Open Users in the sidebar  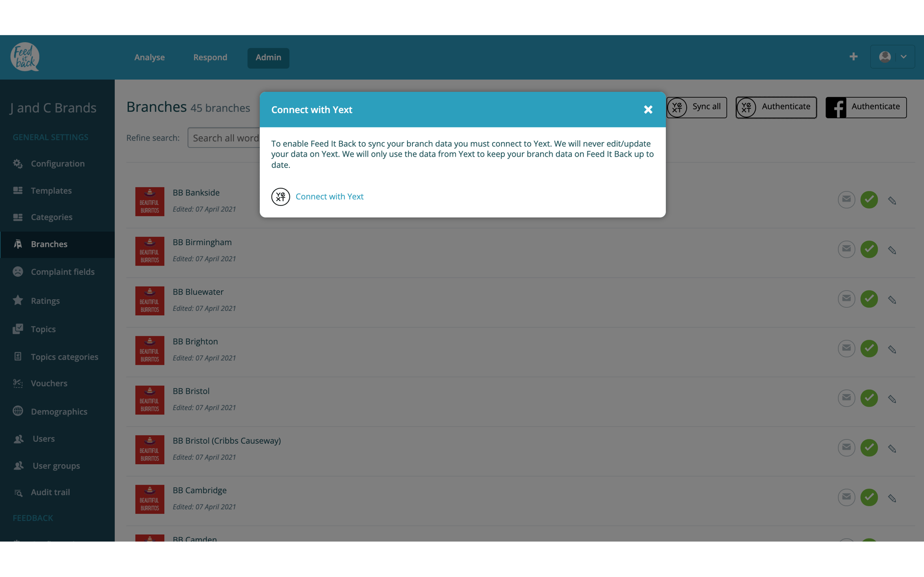coord(57,439)
